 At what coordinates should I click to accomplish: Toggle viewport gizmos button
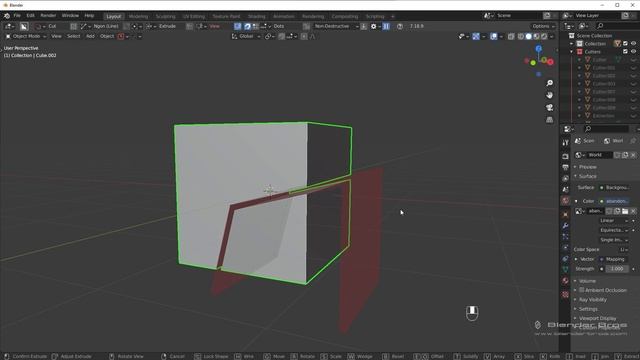[x=476, y=36]
